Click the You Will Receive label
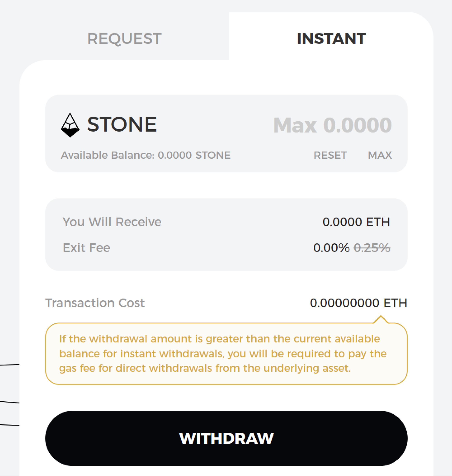This screenshot has width=452, height=476. (112, 222)
